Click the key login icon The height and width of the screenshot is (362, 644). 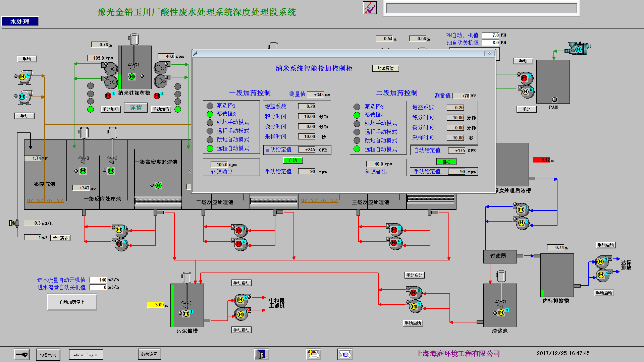click(x=21, y=354)
